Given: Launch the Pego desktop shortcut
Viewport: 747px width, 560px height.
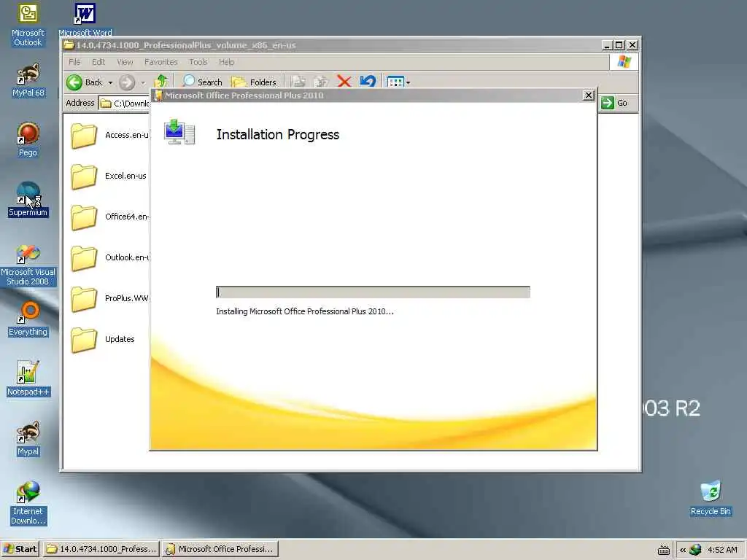Looking at the screenshot, I should tap(28, 139).
